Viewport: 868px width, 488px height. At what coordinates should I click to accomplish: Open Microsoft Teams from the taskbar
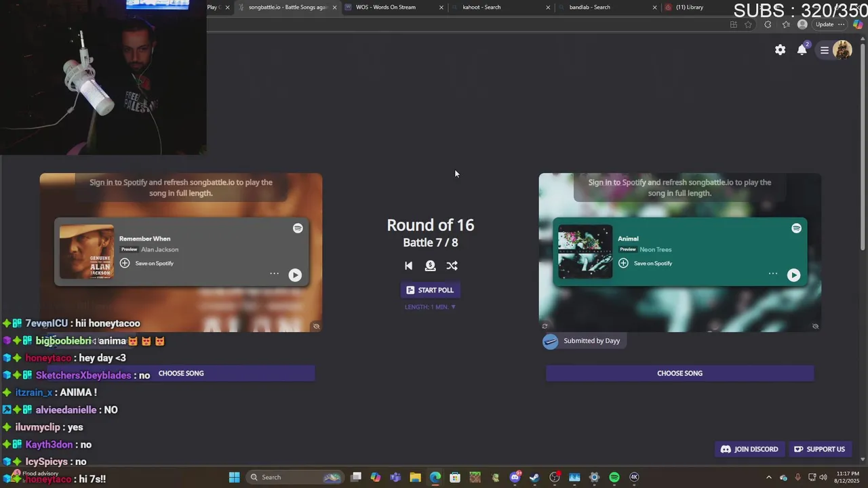click(395, 477)
